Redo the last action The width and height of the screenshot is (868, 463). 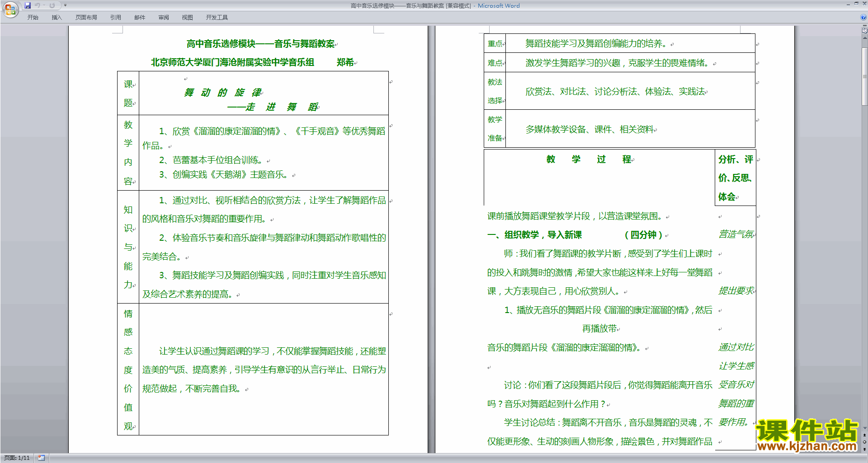click(52, 5)
